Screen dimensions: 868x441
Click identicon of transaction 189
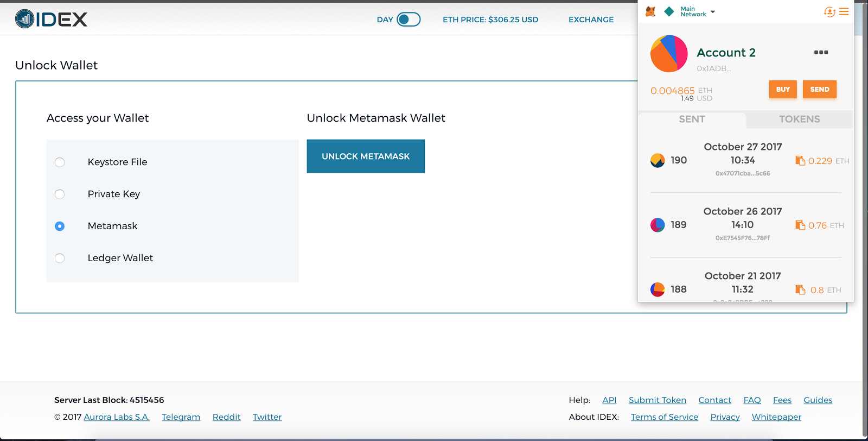[658, 225]
